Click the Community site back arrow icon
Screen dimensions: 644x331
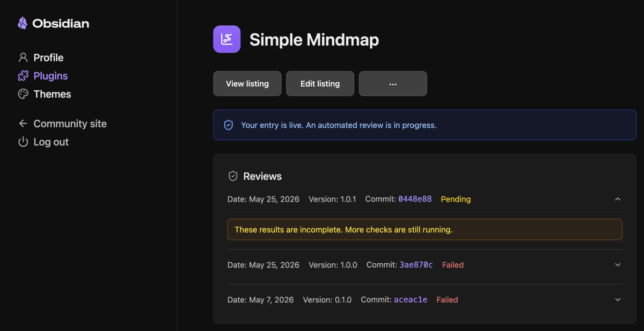click(x=23, y=124)
